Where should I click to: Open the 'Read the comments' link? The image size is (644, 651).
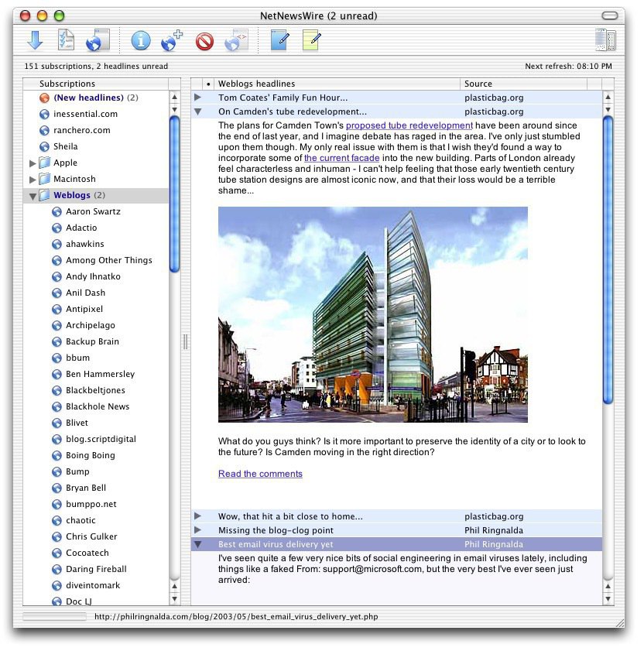(x=260, y=474)
